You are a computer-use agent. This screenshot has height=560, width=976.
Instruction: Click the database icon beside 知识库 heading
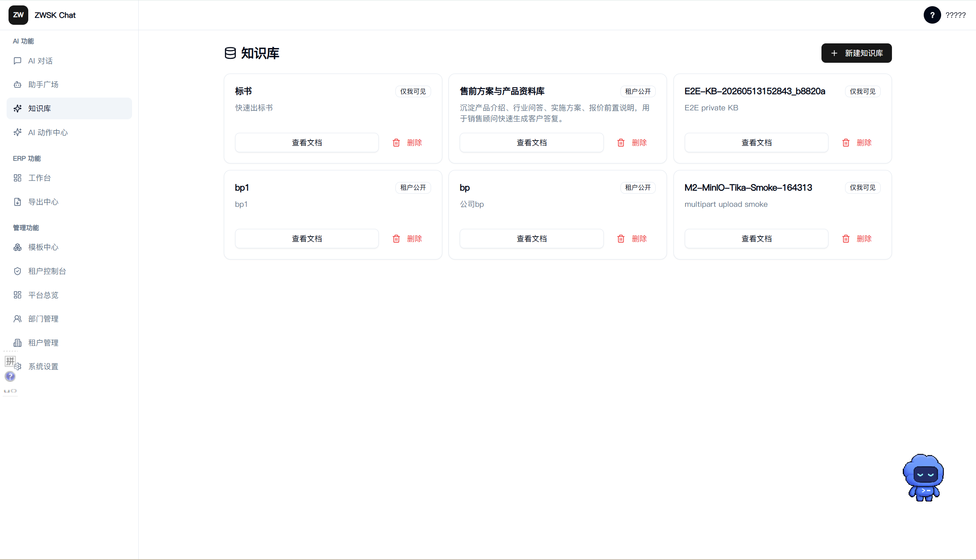230,53
